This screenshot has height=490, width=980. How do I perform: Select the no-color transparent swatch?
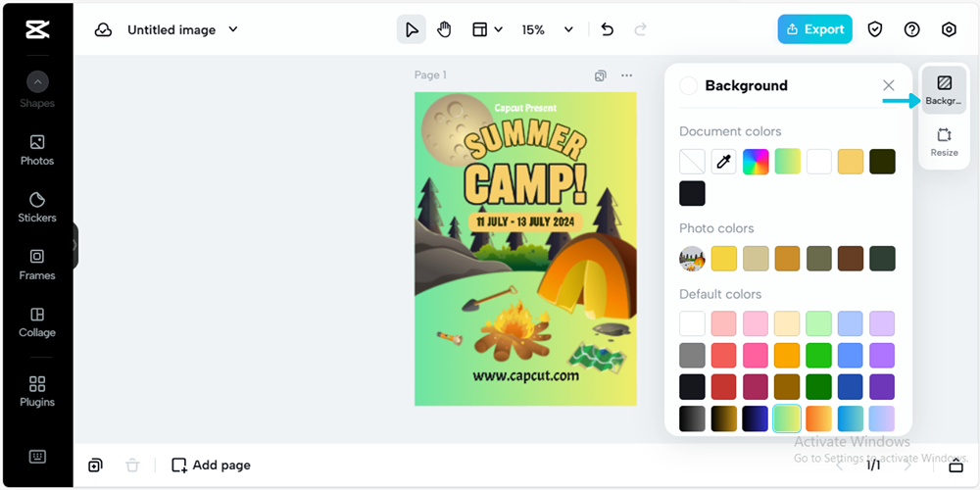tap(692, 162)
